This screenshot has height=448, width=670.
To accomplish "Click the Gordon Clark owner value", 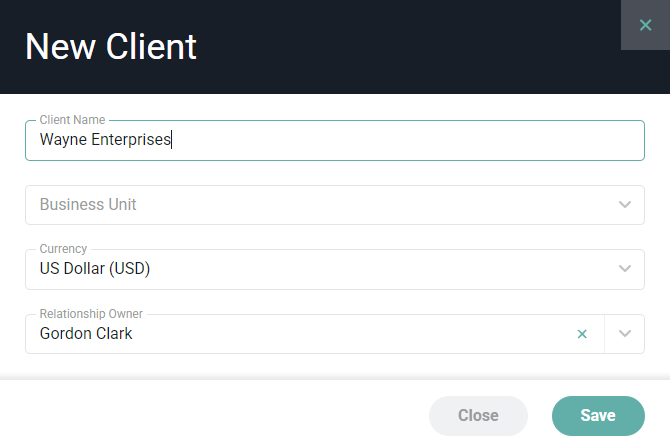I will (86, 334).
